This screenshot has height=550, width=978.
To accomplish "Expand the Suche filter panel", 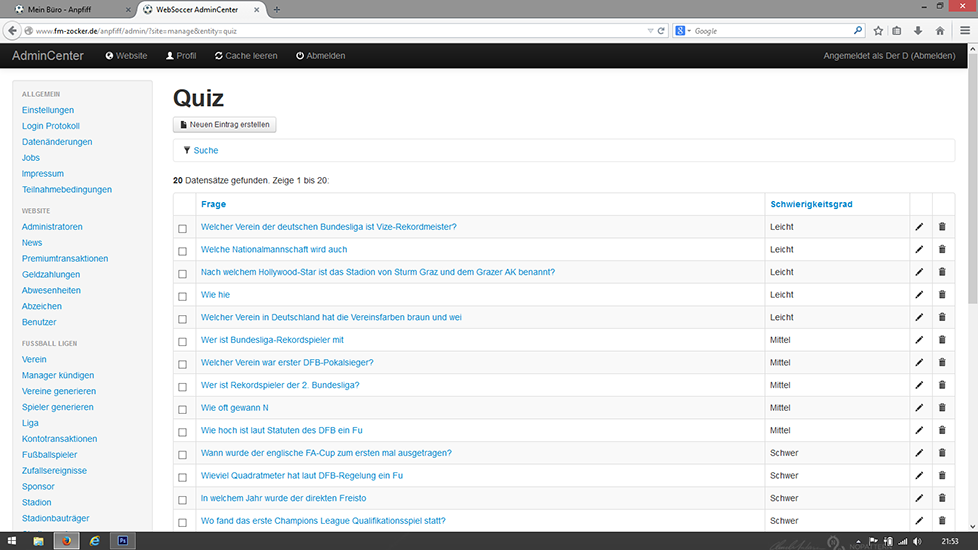I will click(205, 150).
